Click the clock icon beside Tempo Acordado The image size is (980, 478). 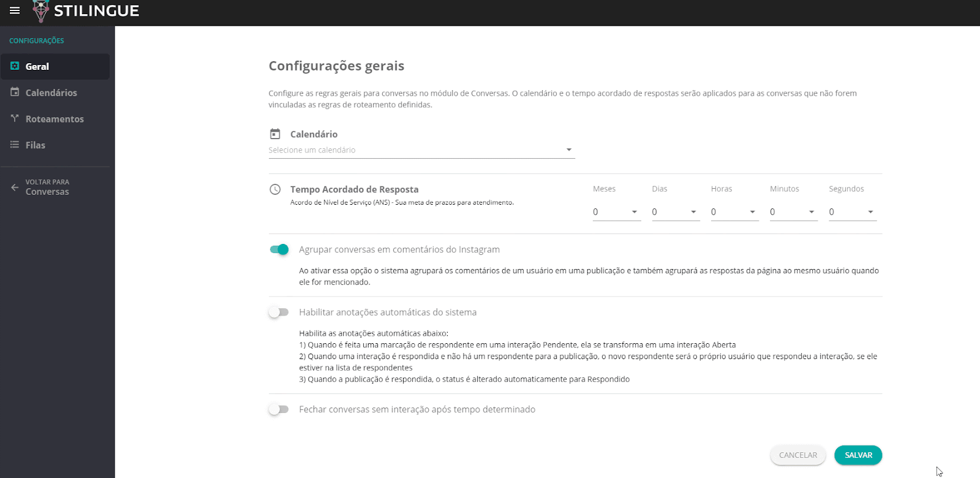point(275,189)
